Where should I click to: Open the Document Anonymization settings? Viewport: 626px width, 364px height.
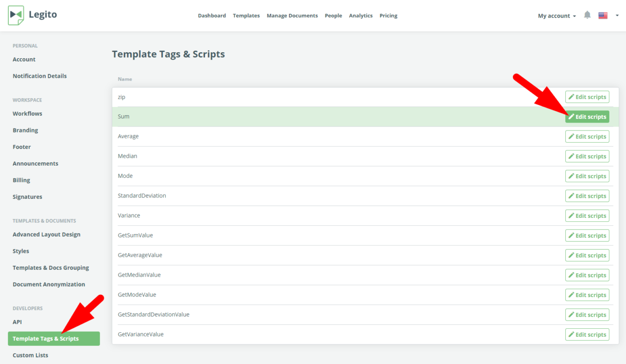coord(48,284)
